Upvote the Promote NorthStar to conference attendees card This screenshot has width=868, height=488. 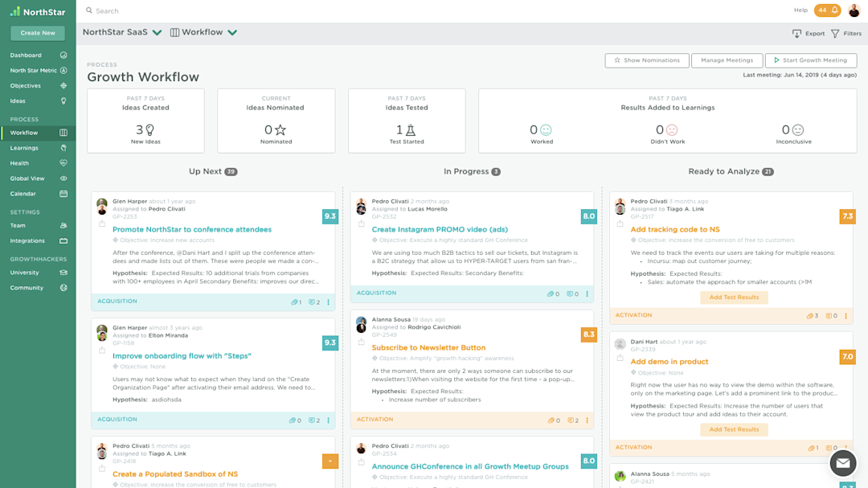click(102, 223)
